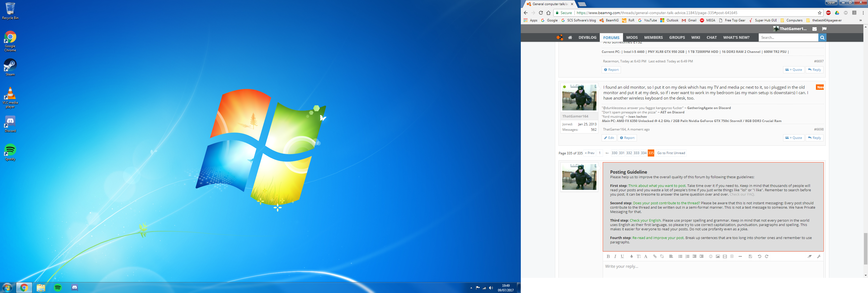The width and height of the screenshot is (868, 293).
Task: Open the MODS navigation tab
Action: click(632, 37)
